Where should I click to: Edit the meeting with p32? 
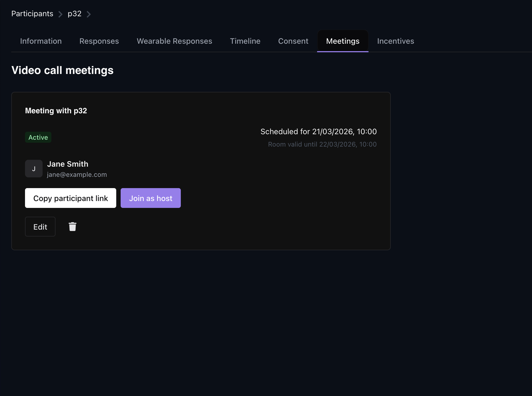coord(40,227)
